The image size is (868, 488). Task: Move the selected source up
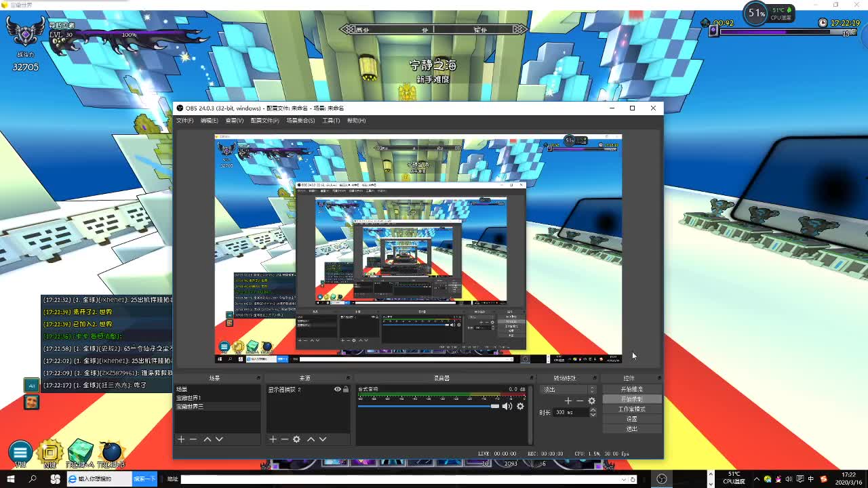(311, 439)
